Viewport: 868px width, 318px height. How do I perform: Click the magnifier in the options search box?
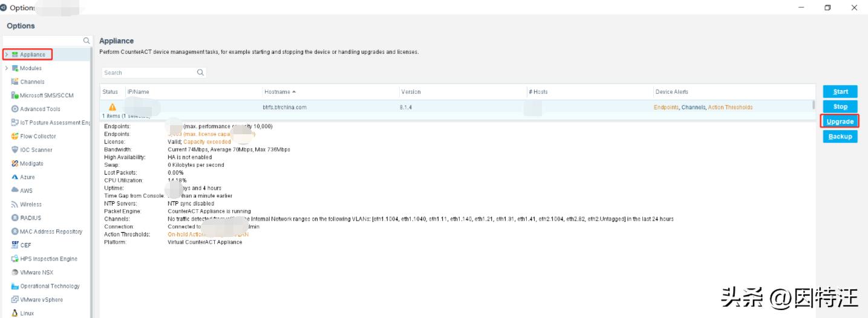point(86,41)
